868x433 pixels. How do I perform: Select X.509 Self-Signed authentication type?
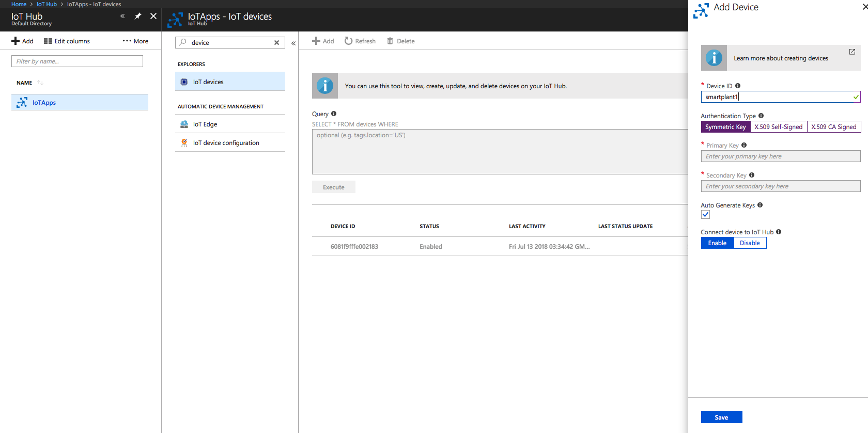point(778,127)
